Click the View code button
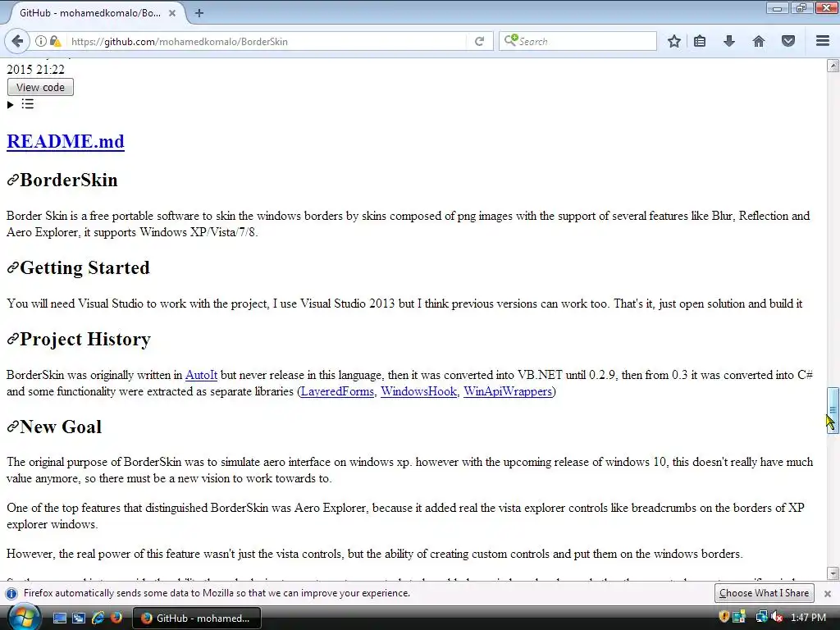 [x=40, y=87]
